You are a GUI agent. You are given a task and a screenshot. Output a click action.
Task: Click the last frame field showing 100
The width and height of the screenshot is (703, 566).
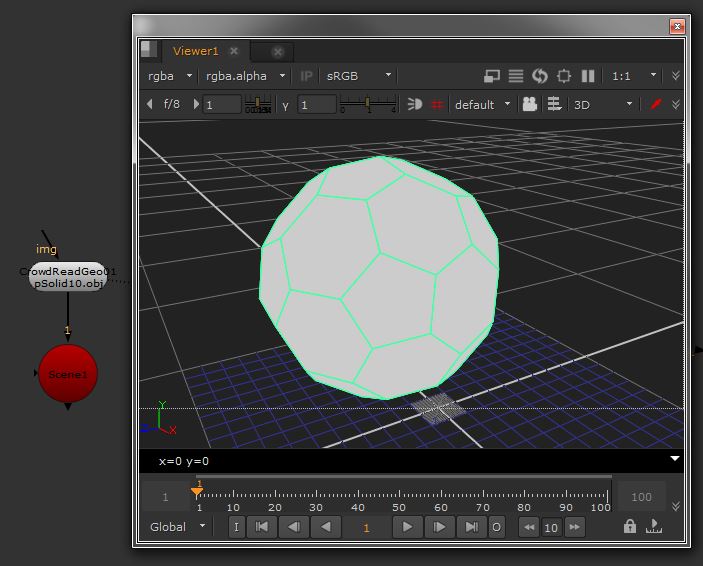(641, 496)
